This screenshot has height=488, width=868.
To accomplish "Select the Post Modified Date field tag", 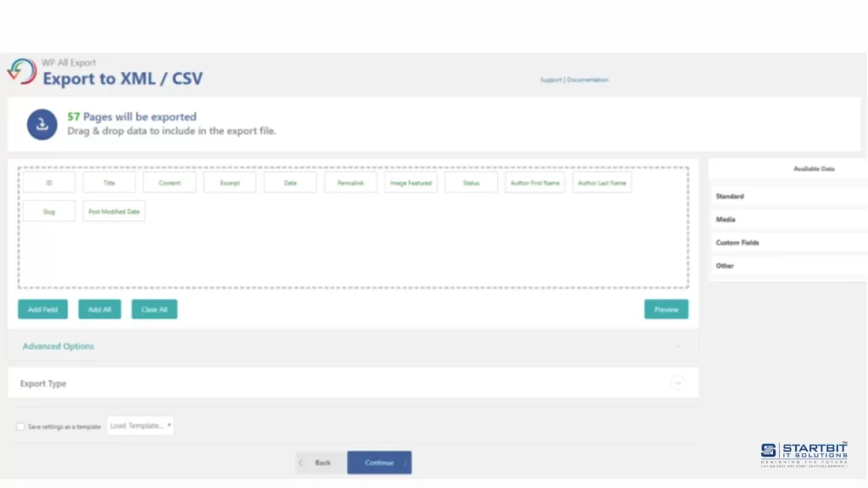I will 114,210.
